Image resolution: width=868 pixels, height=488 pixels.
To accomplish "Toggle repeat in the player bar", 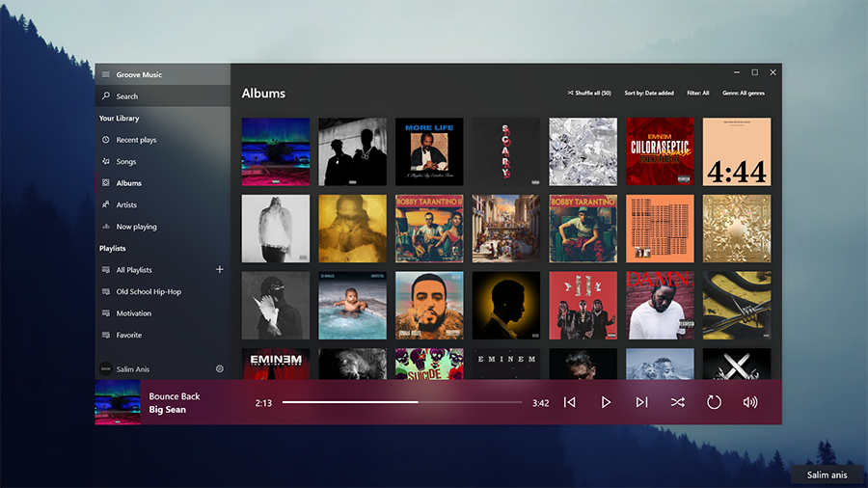I will 714,402.
